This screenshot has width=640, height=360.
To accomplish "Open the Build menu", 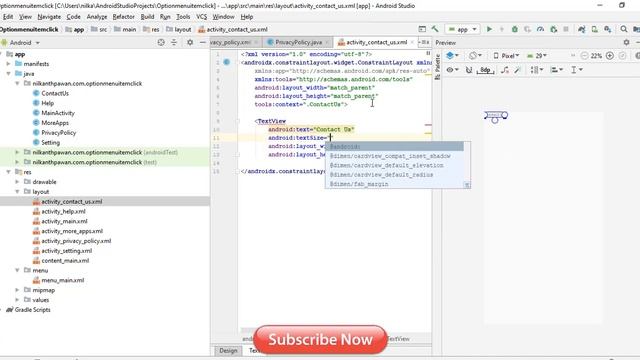I will tap(147, 17).
